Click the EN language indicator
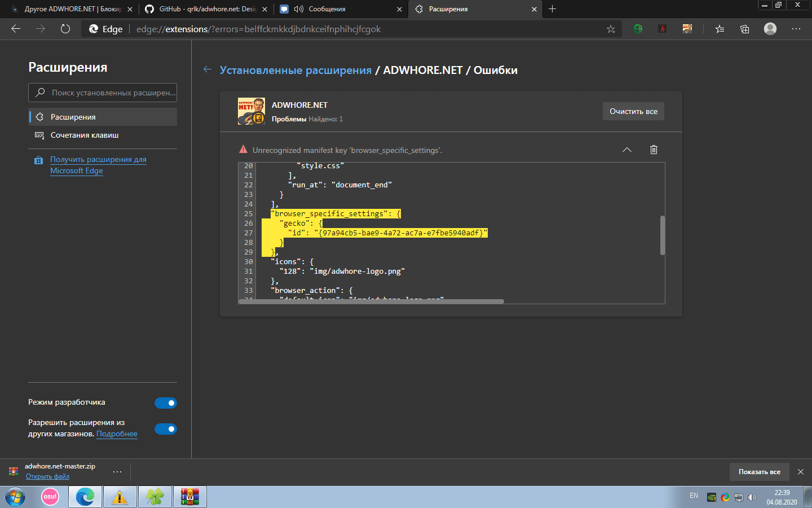The height and width of the screenshot is (508, 812). pos(694,496)
